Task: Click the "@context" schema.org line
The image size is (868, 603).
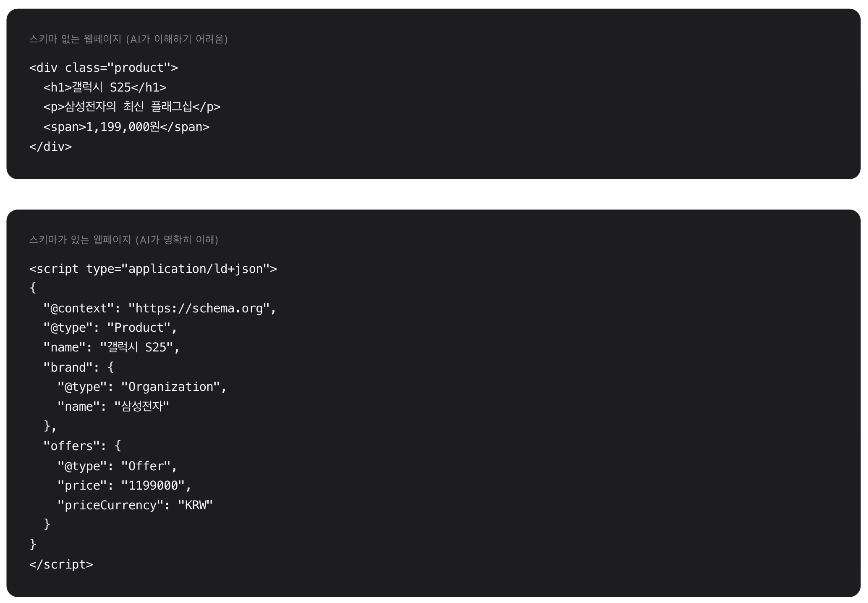Action: tap(160, 308)
